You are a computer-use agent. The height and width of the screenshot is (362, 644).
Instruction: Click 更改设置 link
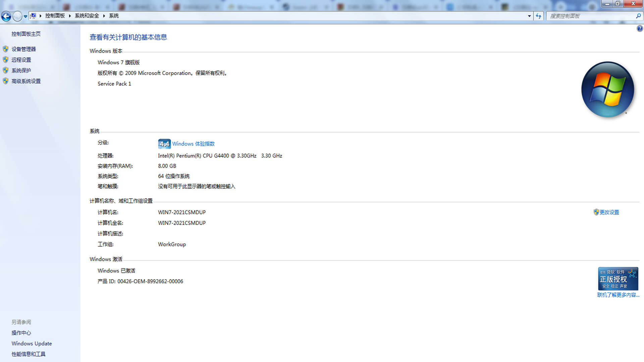point(609,212)
